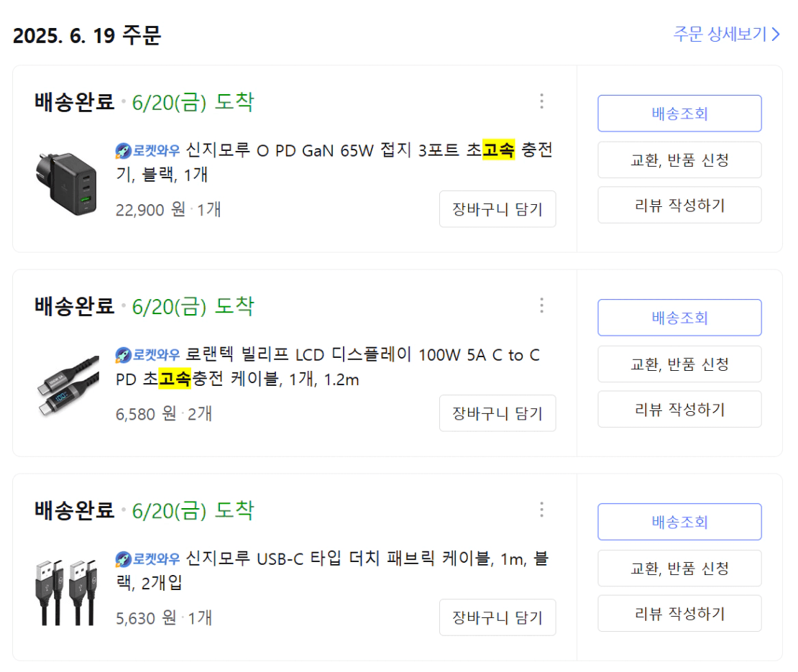The width and height of the screenshot is (798, 672).
Task: Write a review for the 65W charger
Action: point(679,206)
